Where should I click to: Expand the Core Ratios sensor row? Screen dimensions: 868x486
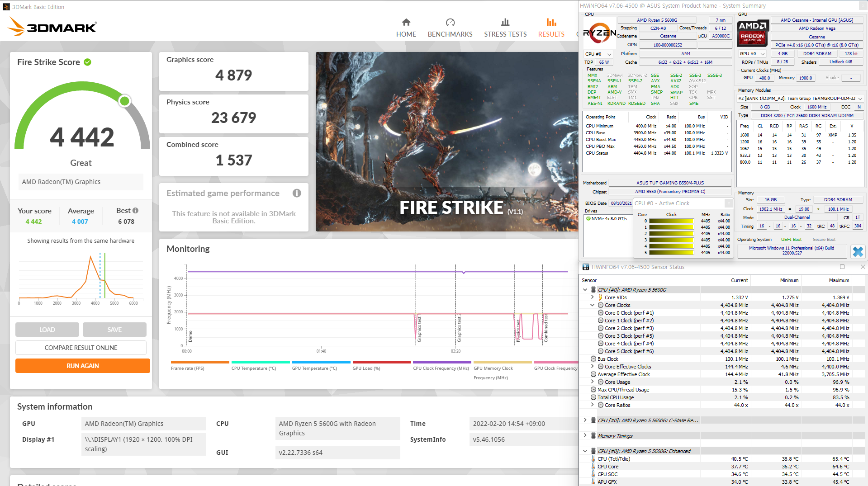pos(593,405)
